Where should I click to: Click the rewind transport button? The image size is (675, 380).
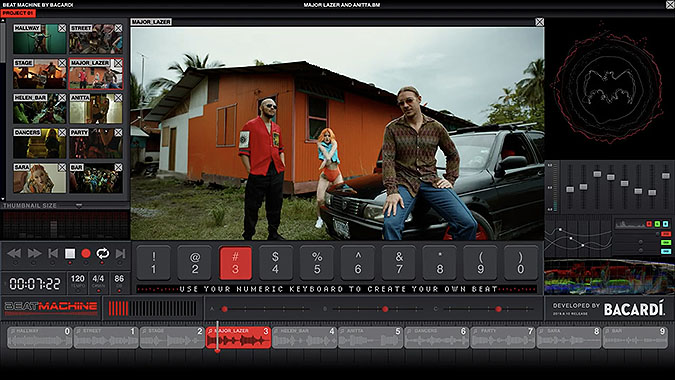14,253
